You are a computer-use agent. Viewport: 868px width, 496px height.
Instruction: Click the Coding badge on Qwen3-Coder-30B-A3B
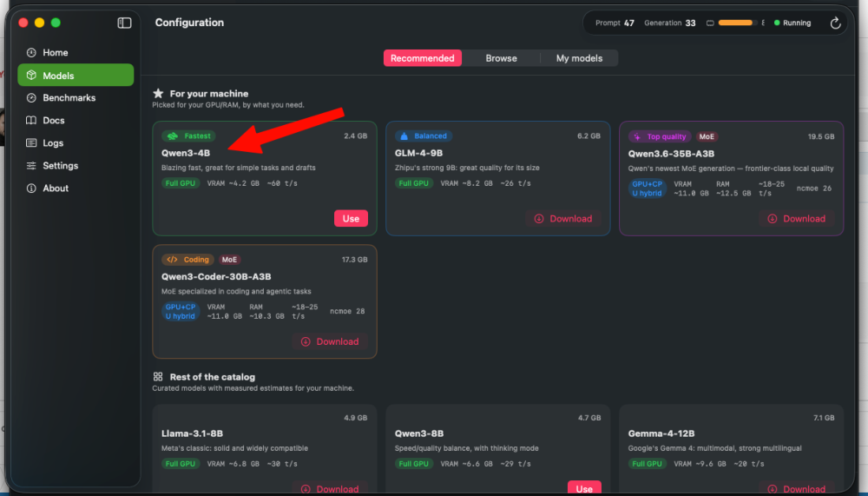(x=188, y=260)
